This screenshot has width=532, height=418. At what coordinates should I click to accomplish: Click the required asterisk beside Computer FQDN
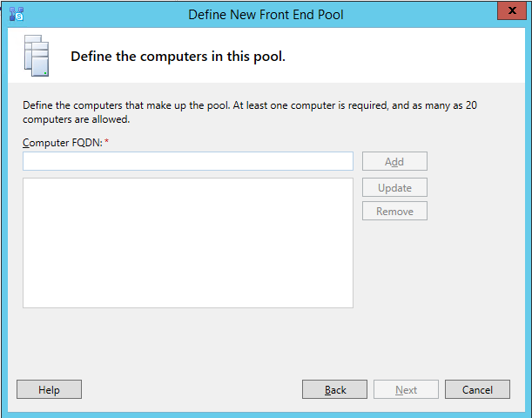(106, 142)
